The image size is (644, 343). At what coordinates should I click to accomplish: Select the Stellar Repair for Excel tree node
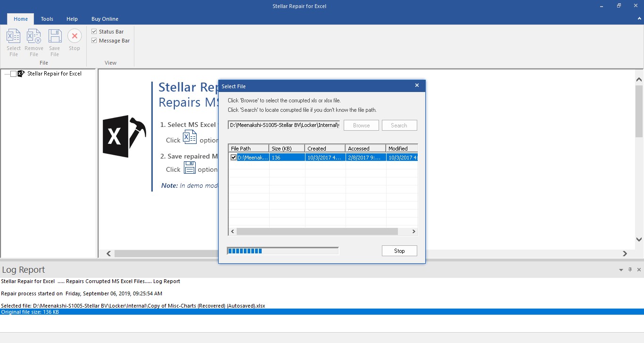tap(54, 74)
